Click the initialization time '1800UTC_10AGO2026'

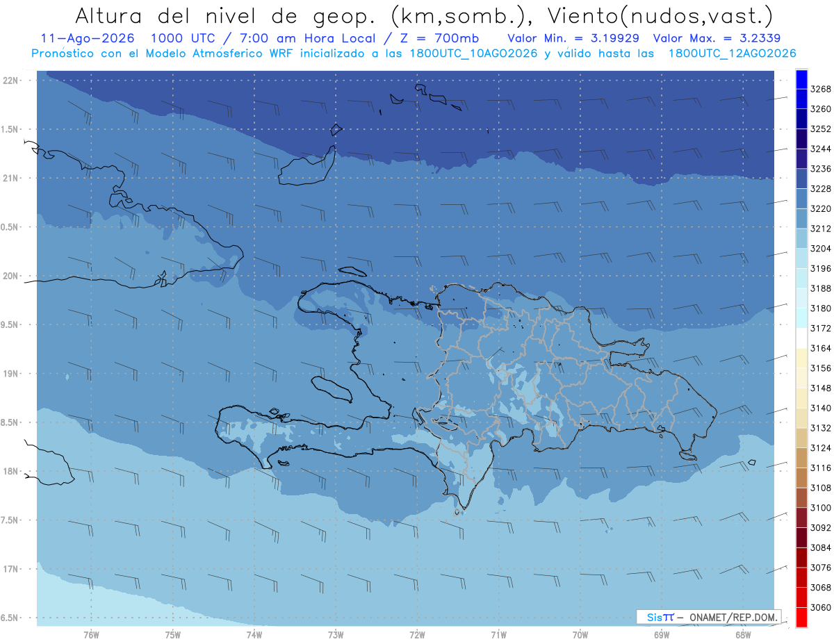pyautogui.click(x=475, y=53)
